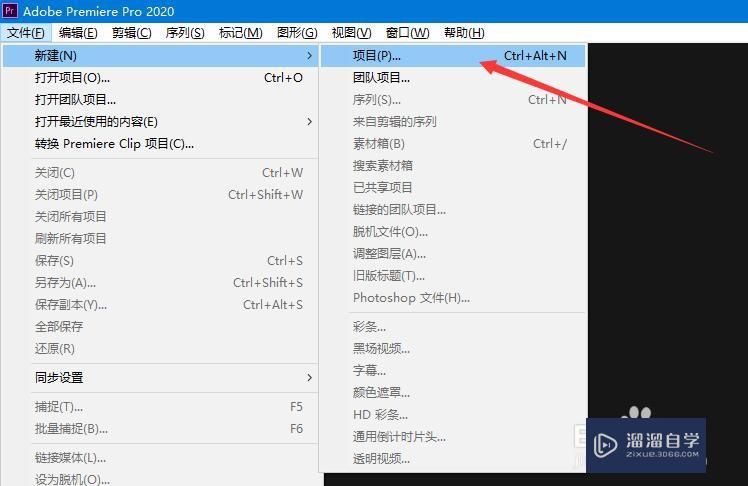Click 来自剪辑的序列 submenu entry

pyautogui.click(x=453, y=121)
